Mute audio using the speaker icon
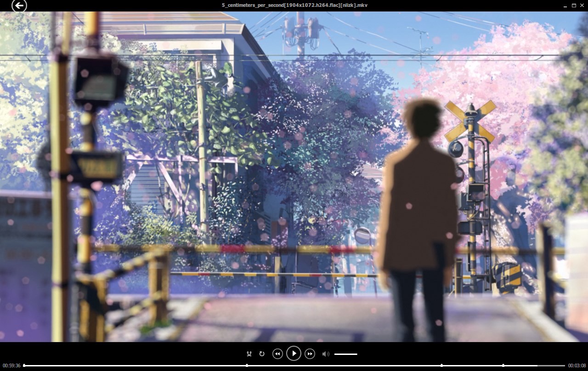 325,354
